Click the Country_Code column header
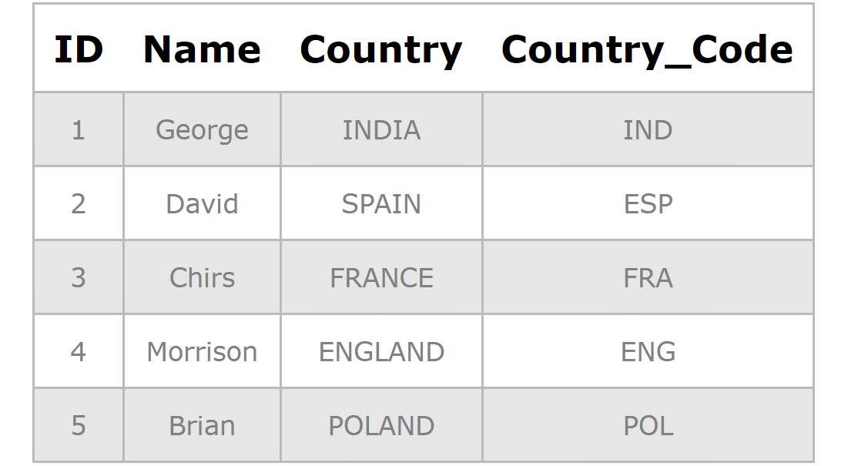The height and width of the screenshot is (466, 868). pyautogui.click(x=647, y=49)
